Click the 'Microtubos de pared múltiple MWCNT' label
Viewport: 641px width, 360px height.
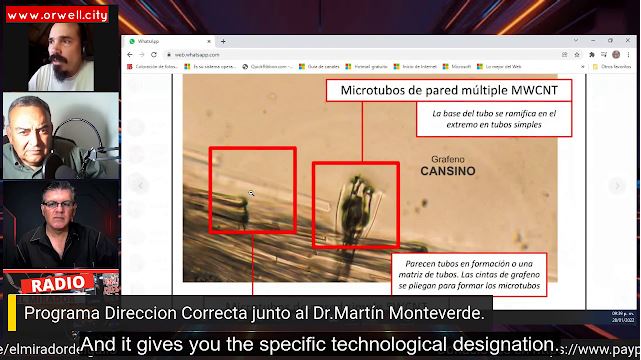[449, 90]
